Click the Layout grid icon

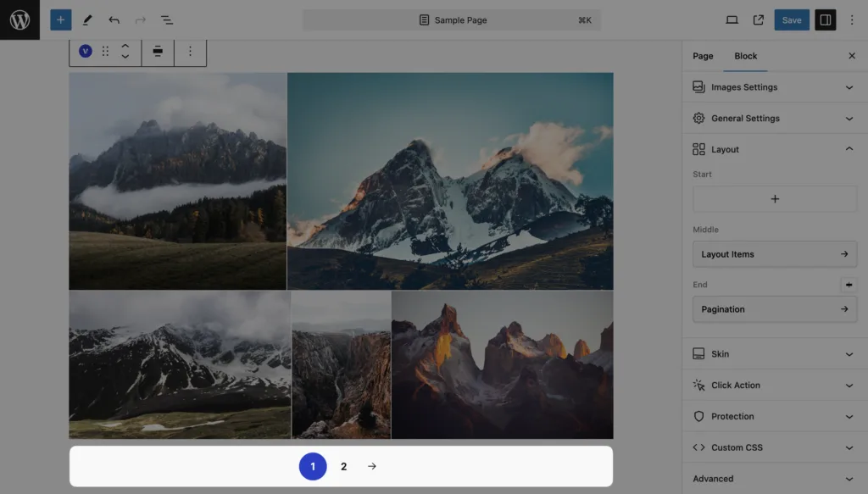click(698, 149)
